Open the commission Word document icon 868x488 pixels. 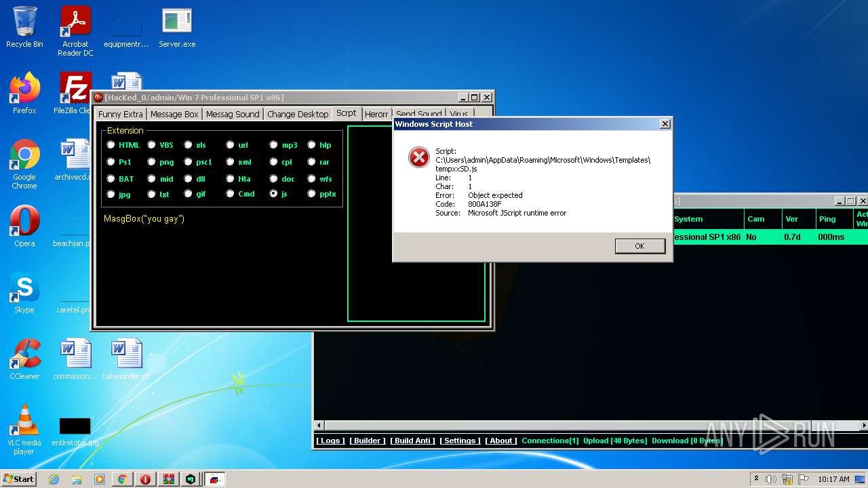(75, 359)
